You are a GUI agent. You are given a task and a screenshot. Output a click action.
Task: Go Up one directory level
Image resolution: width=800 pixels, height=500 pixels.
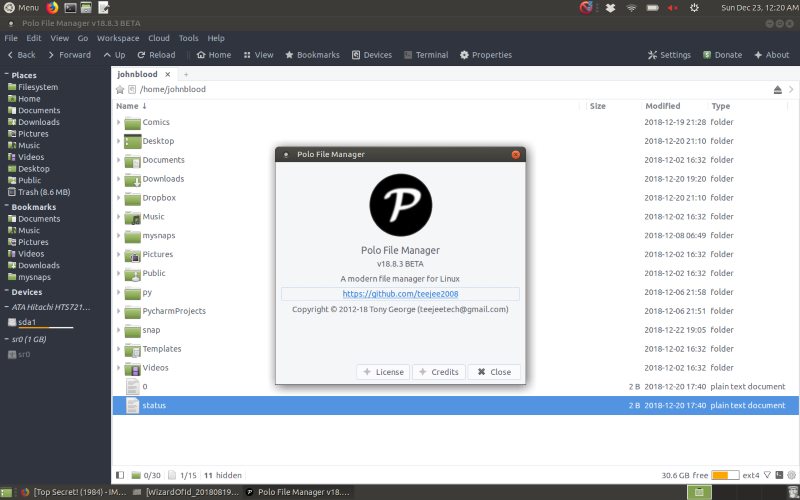point(114,55)
